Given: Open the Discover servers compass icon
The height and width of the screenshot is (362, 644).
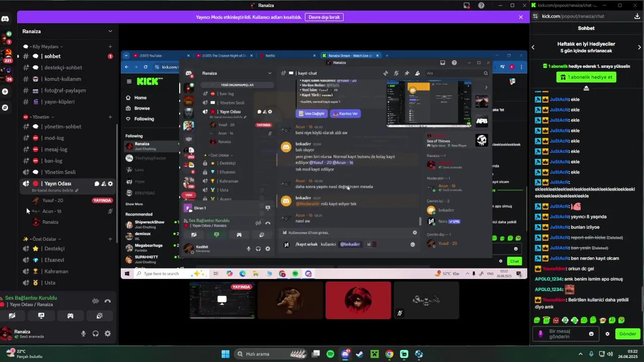Looking at the screenshot, I should coord(5,108).
